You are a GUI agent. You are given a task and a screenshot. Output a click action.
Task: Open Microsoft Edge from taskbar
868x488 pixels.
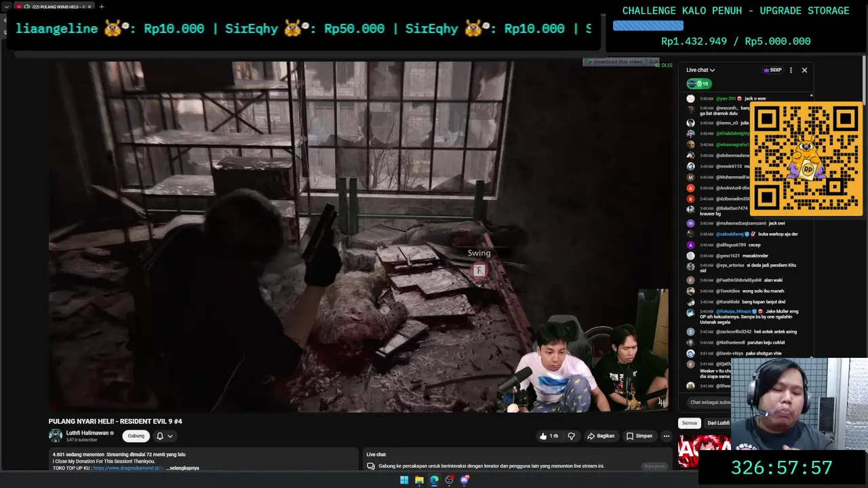tap(434, 480)
